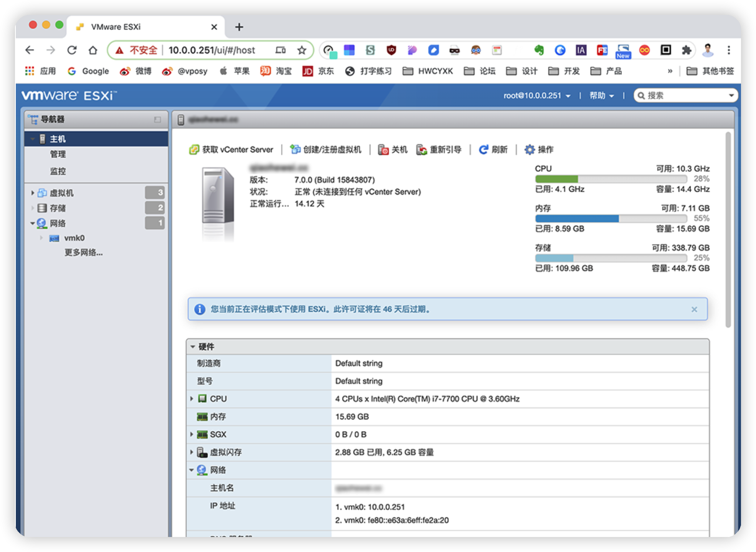
Task: Click the Storage count badge 2
Action: pyautogui.click(x=155, y=208)
